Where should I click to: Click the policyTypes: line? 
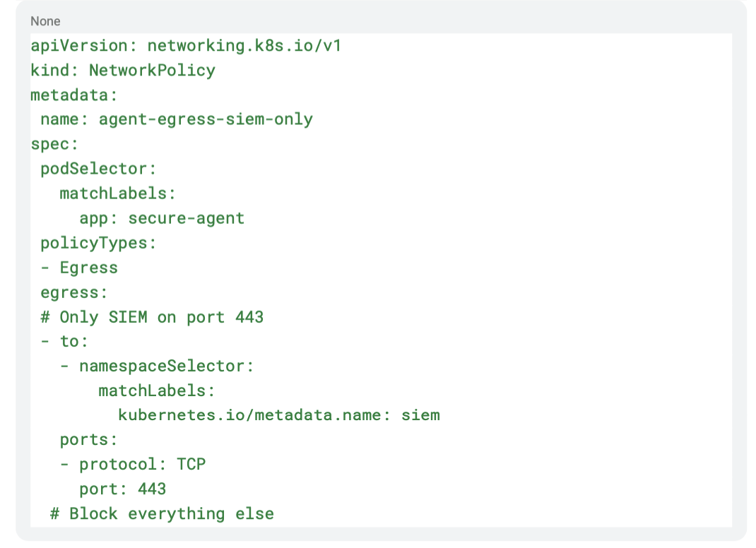(x=98, y=243)
